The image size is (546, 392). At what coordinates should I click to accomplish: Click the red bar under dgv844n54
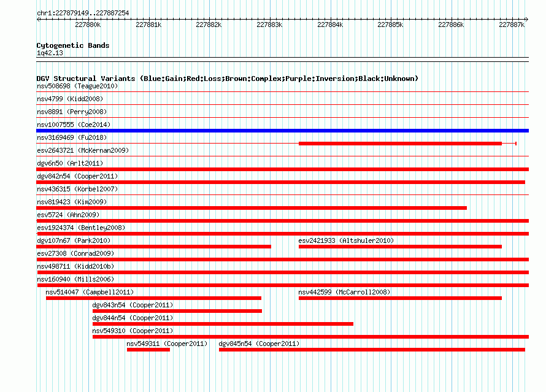[x=223, y=324]
